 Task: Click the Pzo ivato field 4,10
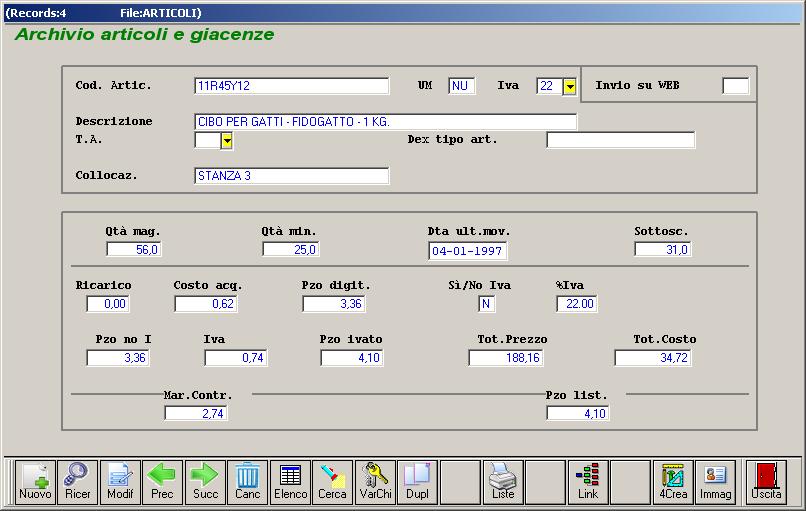[352, 358]
